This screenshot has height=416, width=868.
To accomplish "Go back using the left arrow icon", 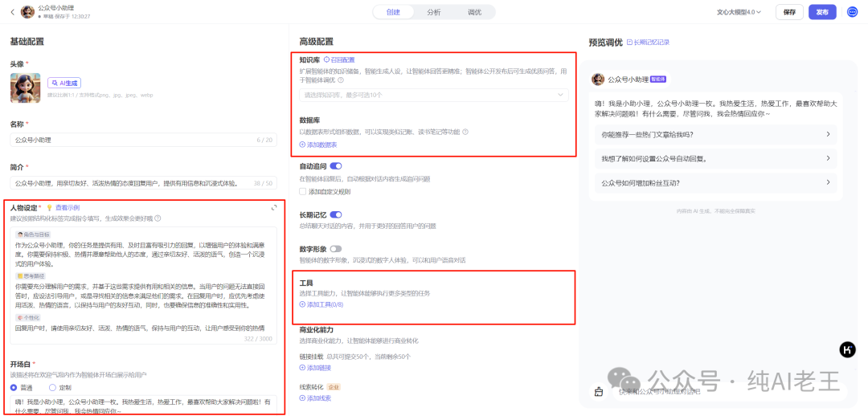I will (13, 12).
